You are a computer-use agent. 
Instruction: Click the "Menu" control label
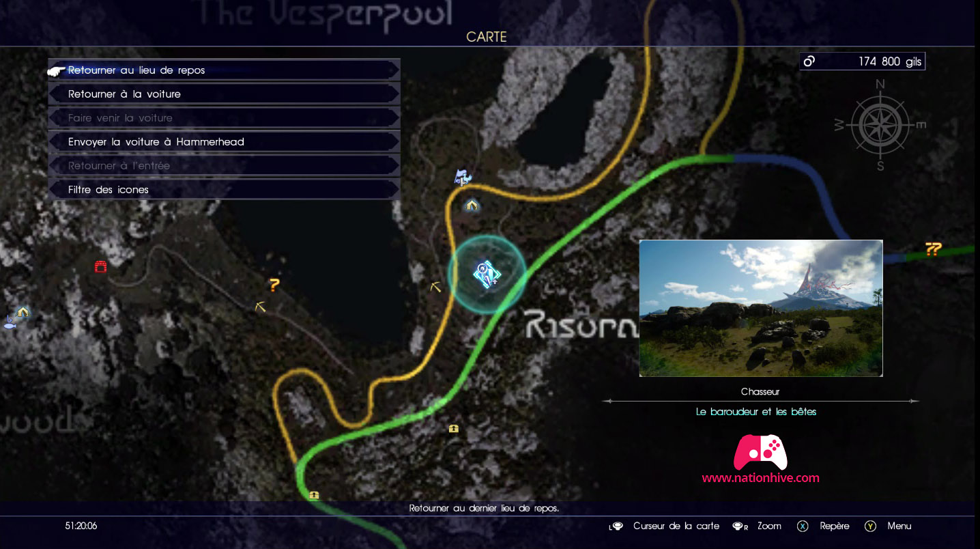click(899, 526)
